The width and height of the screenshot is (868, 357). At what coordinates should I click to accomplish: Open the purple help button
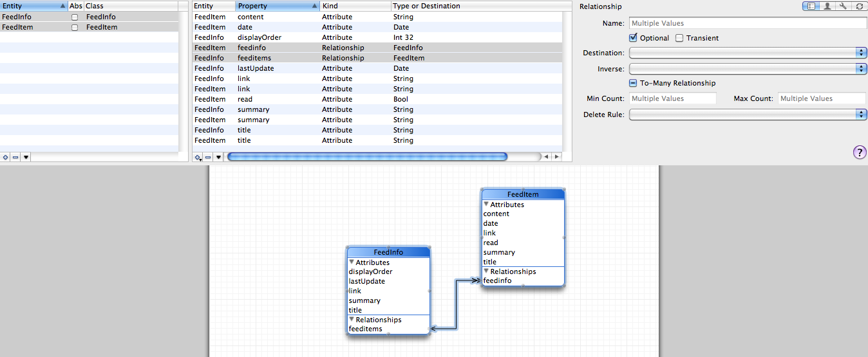[x=860, y=152]
